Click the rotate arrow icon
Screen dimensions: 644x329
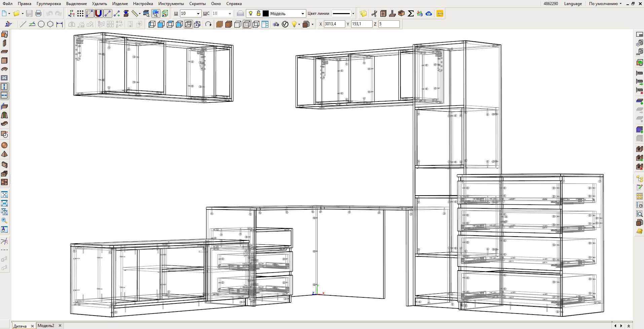[x=208, y=24]
